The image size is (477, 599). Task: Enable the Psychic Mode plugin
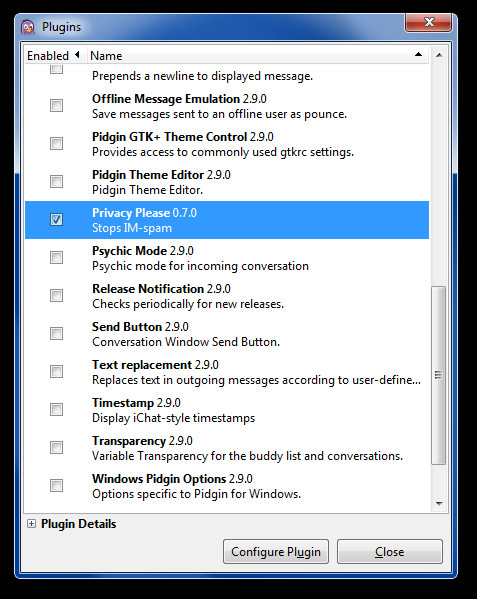pos(57,257)
